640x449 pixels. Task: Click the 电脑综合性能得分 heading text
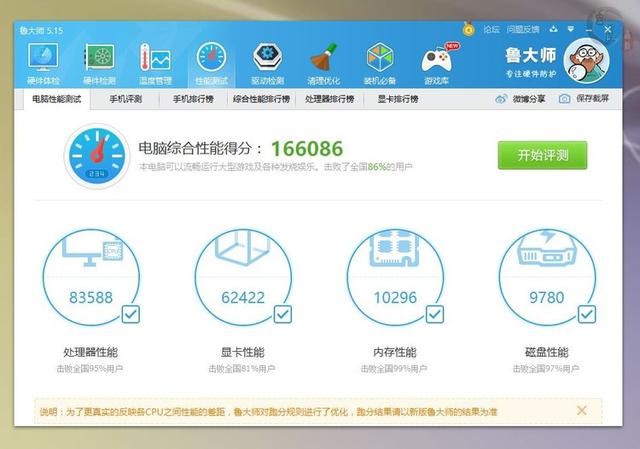point(200,148)
